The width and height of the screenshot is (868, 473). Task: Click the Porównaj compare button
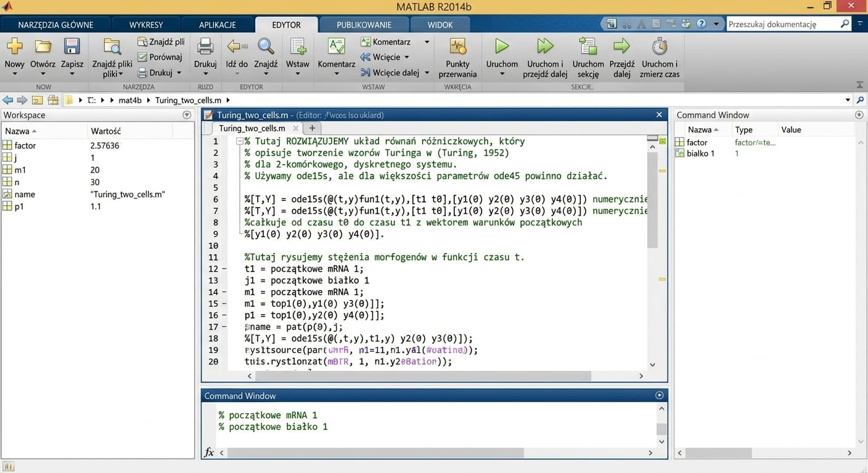[x=160, y=57]
